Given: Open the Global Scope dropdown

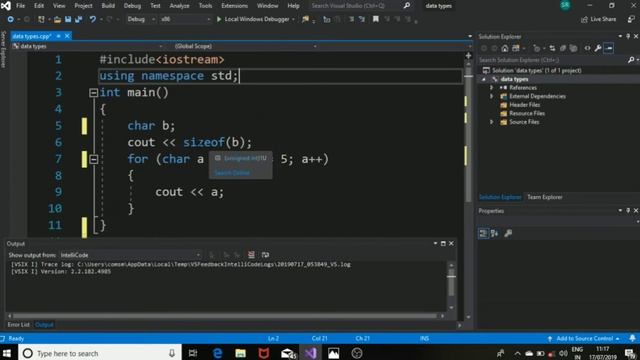Looking at the screenshot, I should (x=246, y=47).
